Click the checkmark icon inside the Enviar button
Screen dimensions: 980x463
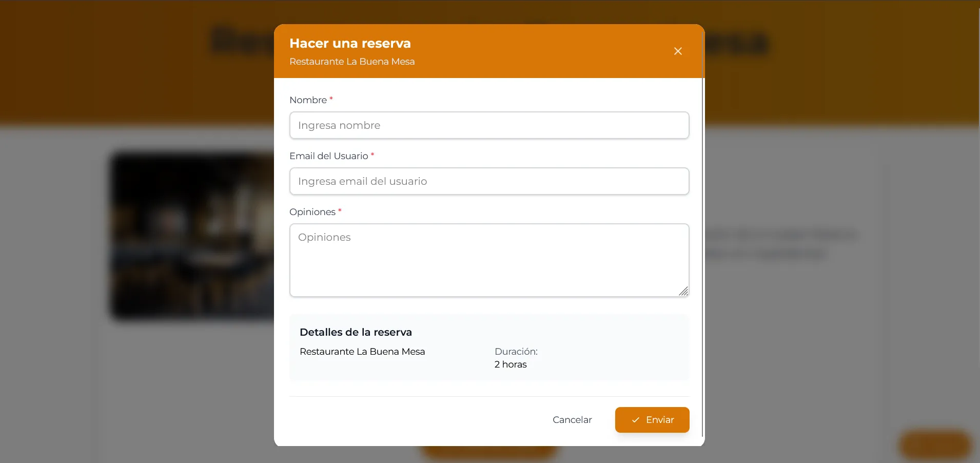(x=635, y=419)
